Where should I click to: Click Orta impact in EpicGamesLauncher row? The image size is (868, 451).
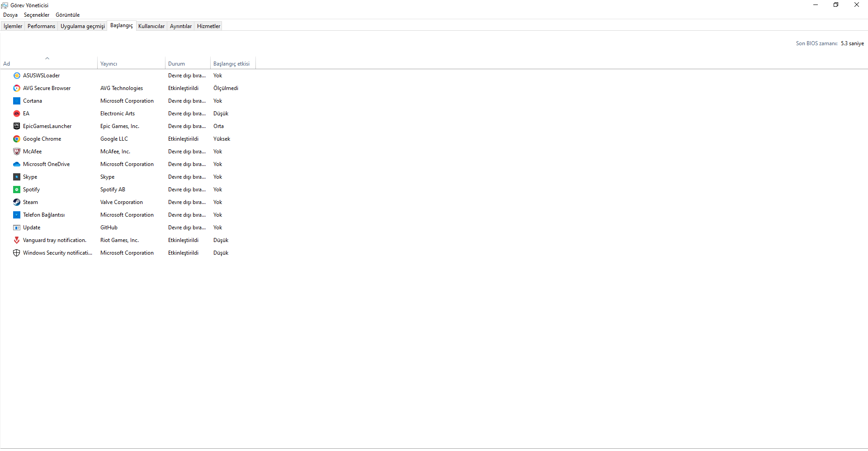click(219, 126)
